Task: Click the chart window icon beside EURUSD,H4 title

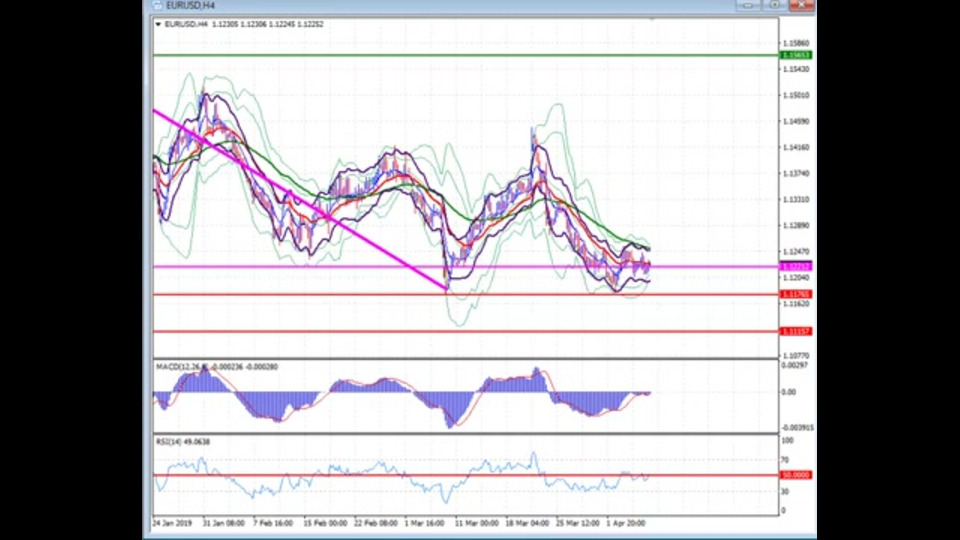Action: click(157, 5)
